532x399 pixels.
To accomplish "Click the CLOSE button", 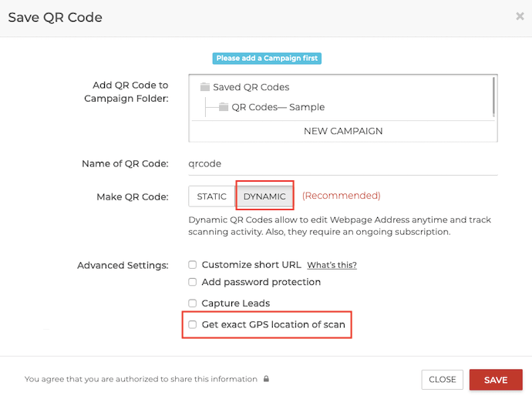I will 442,380.
